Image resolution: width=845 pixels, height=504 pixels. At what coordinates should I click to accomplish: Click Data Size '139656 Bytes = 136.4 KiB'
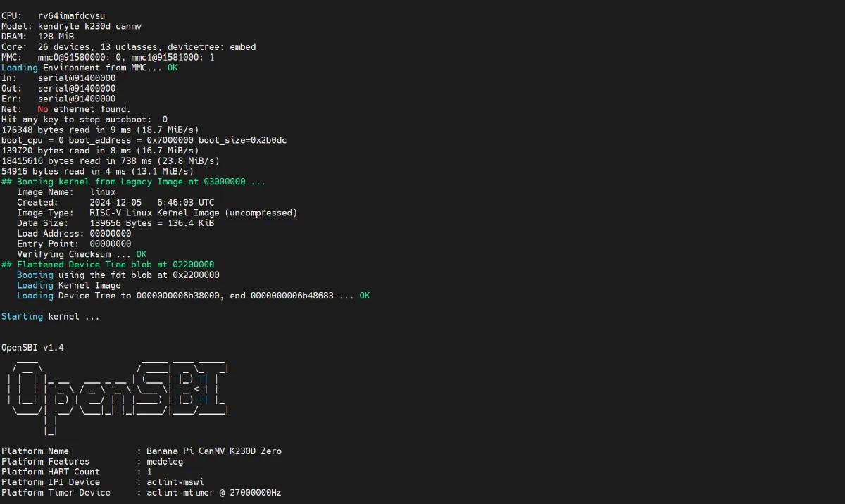[152, 223]
